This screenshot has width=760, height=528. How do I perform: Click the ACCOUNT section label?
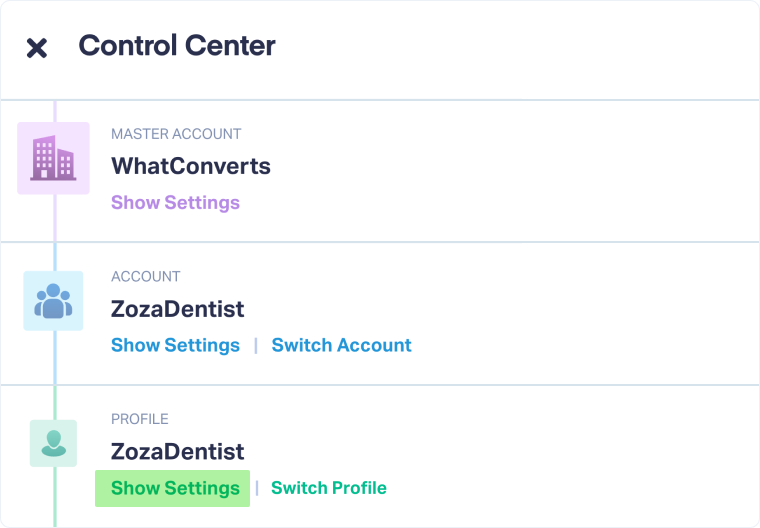coord(146,276)
